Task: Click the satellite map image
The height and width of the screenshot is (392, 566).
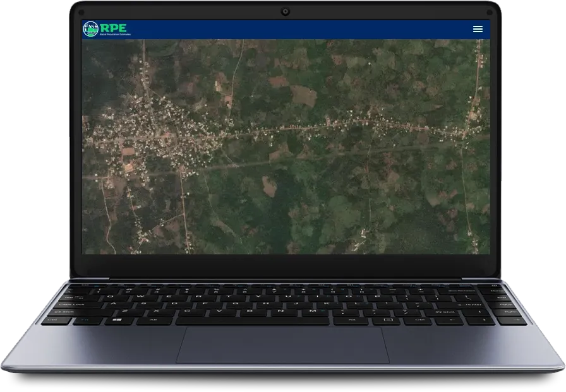Action: (x=286, y=147)
